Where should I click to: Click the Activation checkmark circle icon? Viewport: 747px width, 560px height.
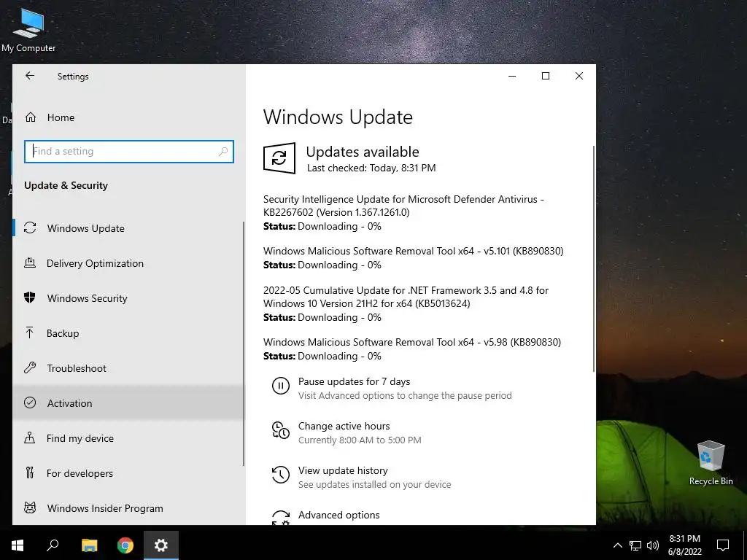click(x=30, y=402)
